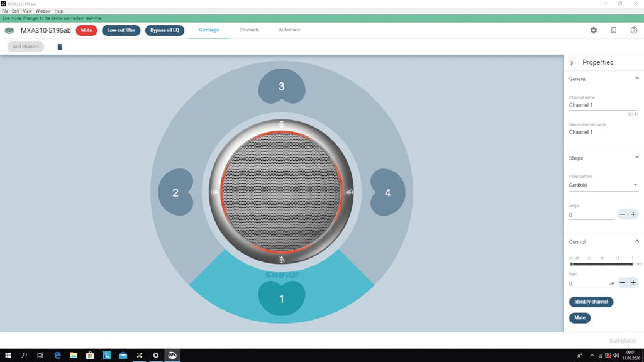Open the File menu
Image resolution: width=644 pixels, height=362 pixels.
coord(5,11)
